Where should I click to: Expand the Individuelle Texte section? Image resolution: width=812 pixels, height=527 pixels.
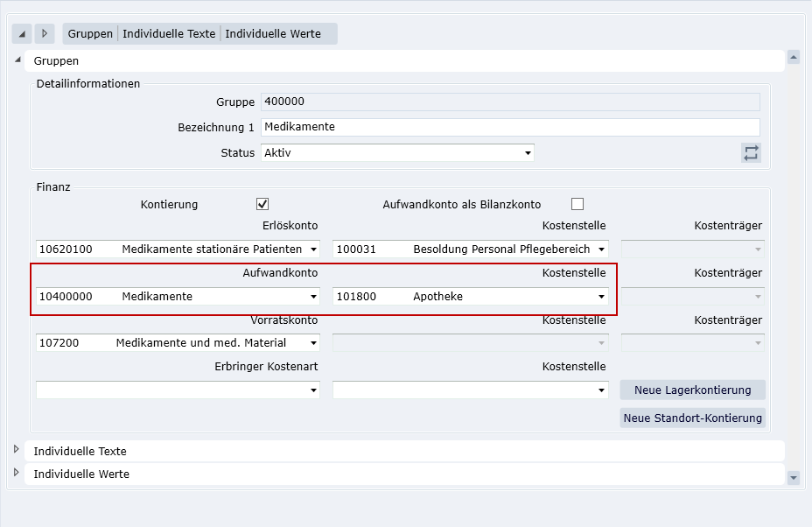pyautogui.click(x=17, y=450)
